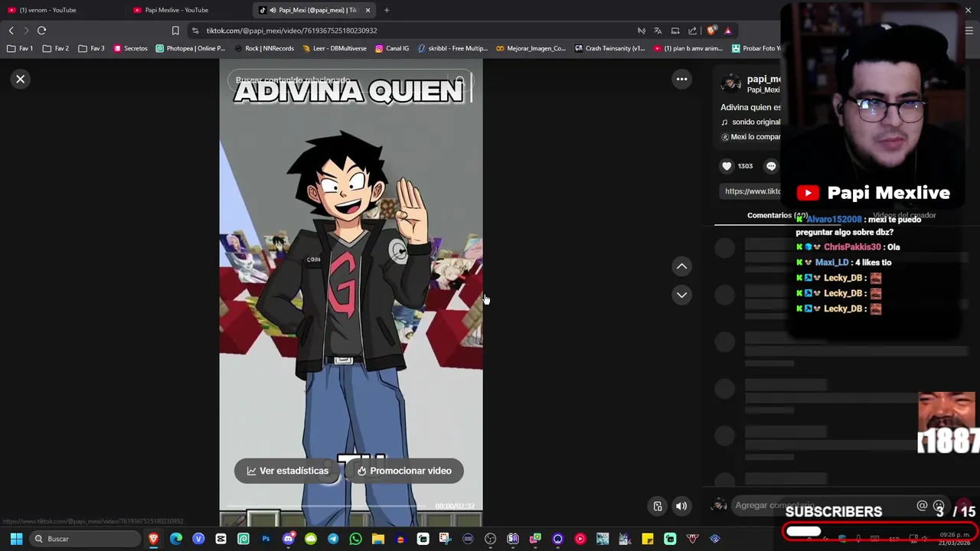Bookmark this page with the bookmark icon
Viewport: 980px width, 551px height.
(175, 31)
